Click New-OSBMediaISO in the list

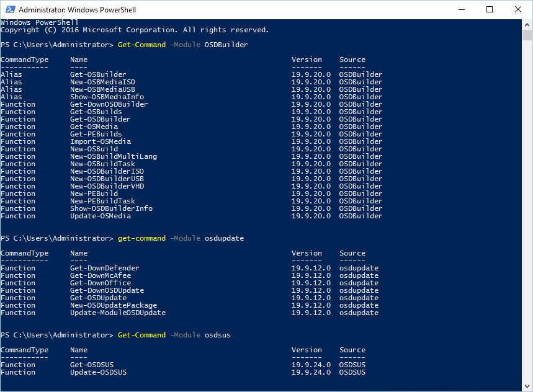coord(102,82)
